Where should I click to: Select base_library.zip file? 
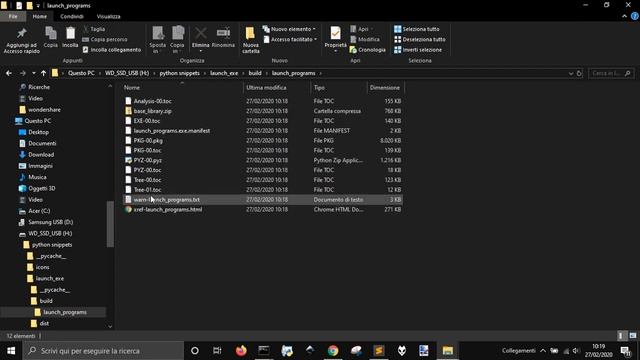click(153, 111)
